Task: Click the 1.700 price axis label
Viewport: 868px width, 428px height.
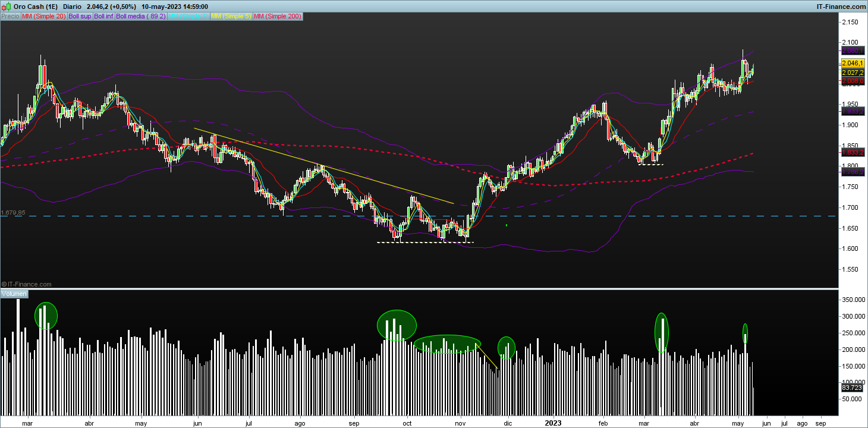Action: tap(850, 207)
